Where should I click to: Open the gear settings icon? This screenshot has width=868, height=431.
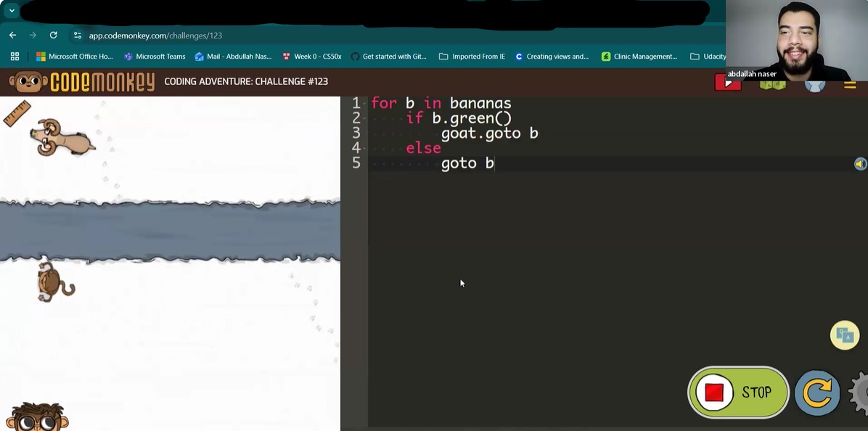pyautogui.click(x=859, y=393)
